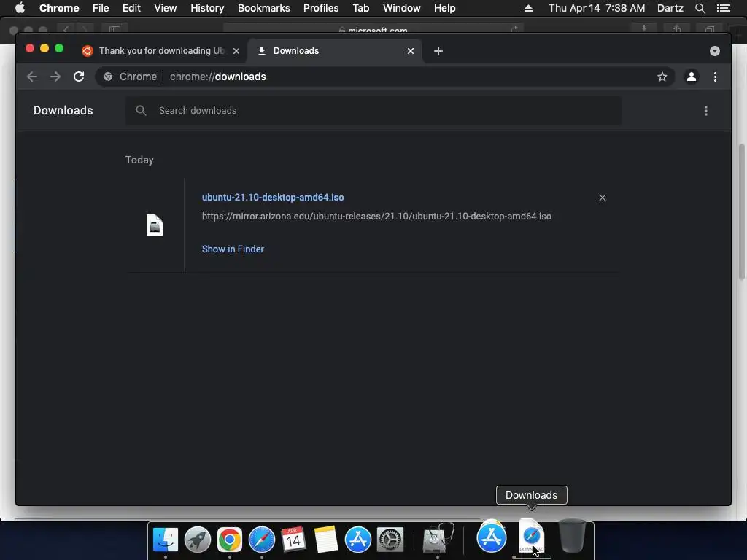This screenshot has width=747, height=560.
Task: Open Calendar from the Dock
Action: pos(293,540)
